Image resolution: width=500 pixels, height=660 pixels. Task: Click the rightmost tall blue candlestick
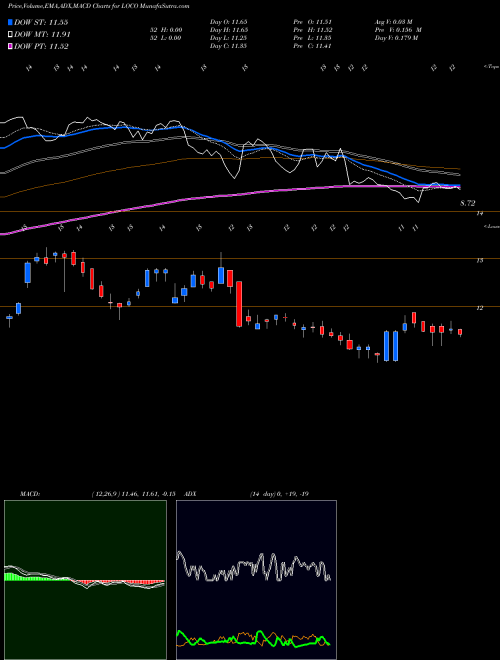click(395, 346)
